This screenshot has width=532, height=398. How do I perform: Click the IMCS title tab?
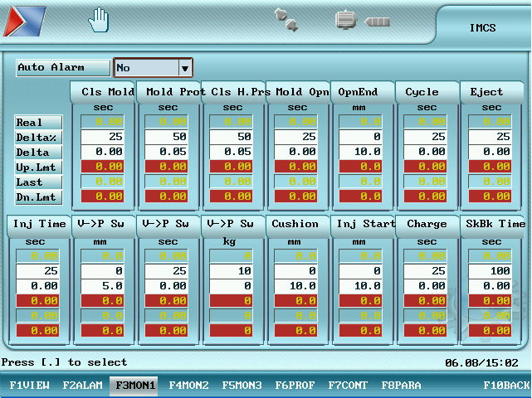[482, 27]
